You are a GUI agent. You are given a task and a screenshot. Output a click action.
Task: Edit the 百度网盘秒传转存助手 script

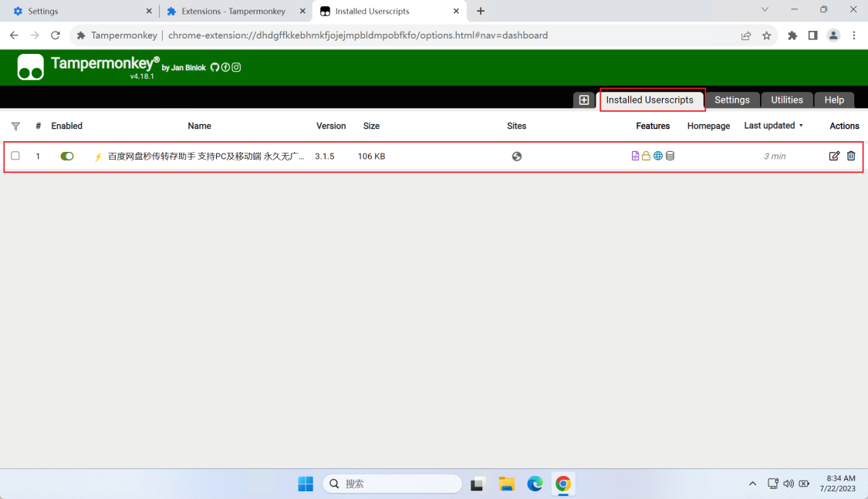pyautogui.click(x=834, y=156)
